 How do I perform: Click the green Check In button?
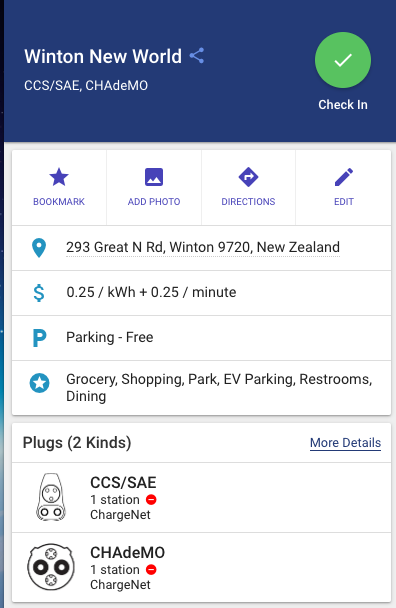[343, 60]
